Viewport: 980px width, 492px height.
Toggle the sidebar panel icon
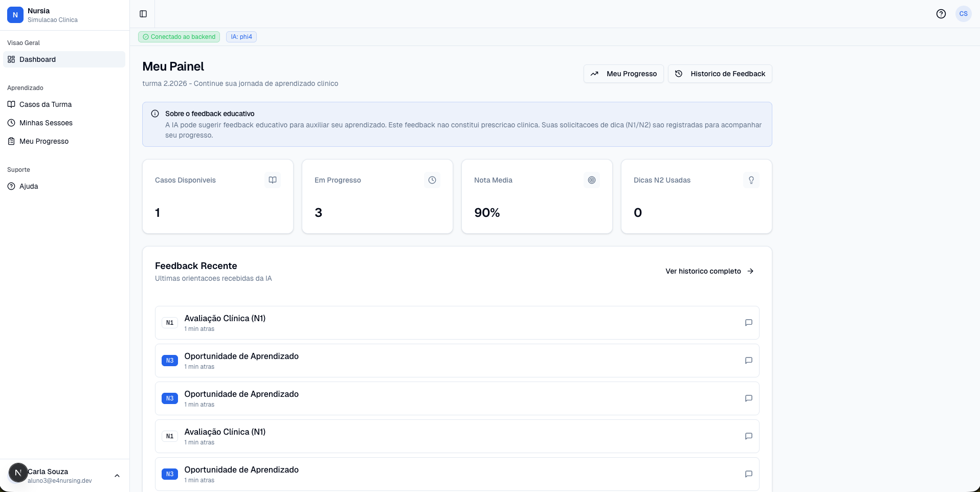click(x=143, y=14)
